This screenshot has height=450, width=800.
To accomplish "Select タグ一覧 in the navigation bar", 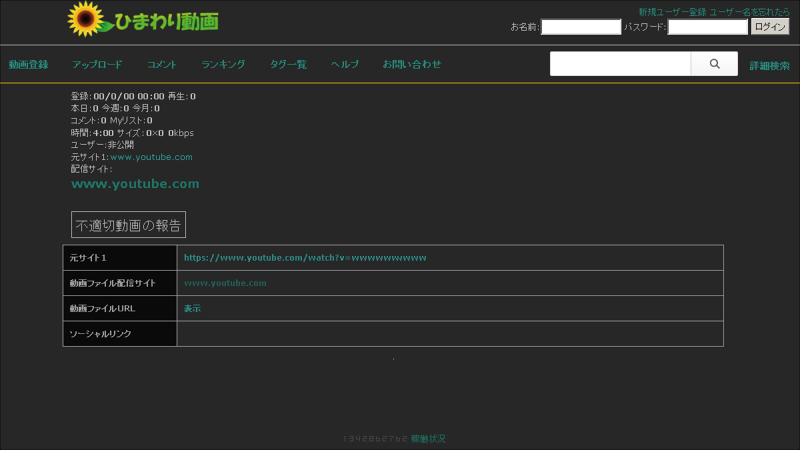I will 288,64.
